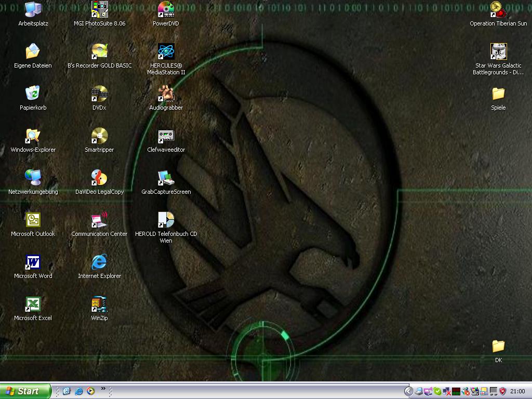Open DaViDeo LegalCopy shortcut
This screenshot has width=532, height=399.
click(99, 178)
